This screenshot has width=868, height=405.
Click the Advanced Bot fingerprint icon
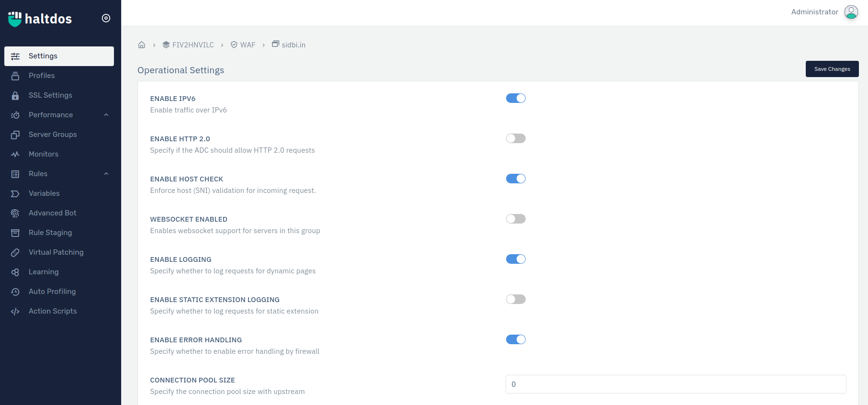(15, 214)
